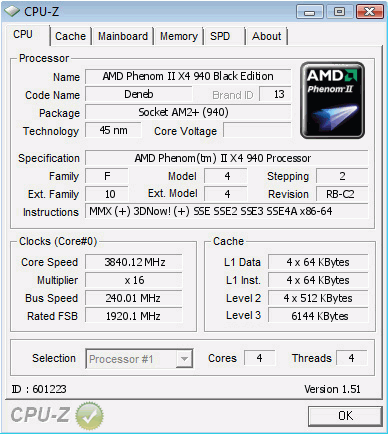Click the Core Speed value field
The width and height of the screenshot is (388, 434).
pos(134,262)
